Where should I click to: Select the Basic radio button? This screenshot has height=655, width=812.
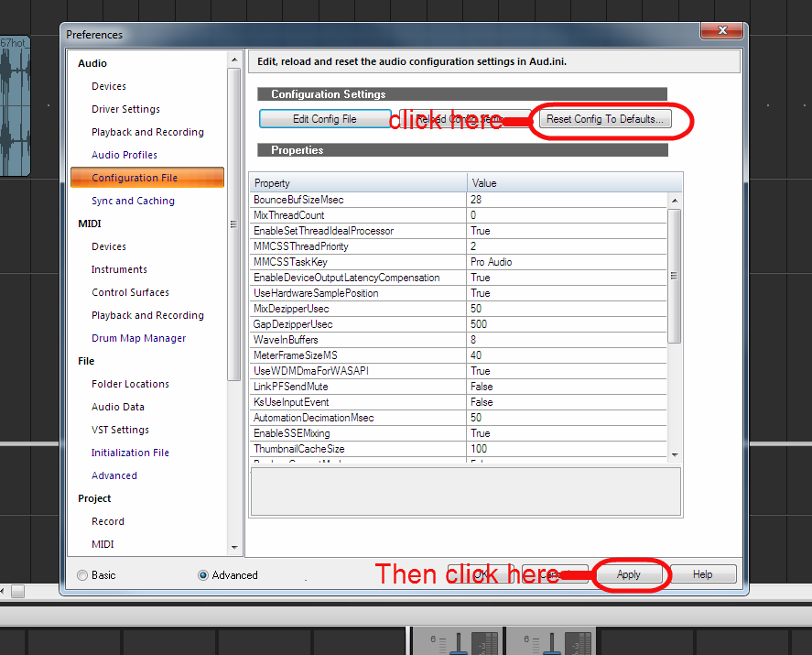click(x=83, y=575)
